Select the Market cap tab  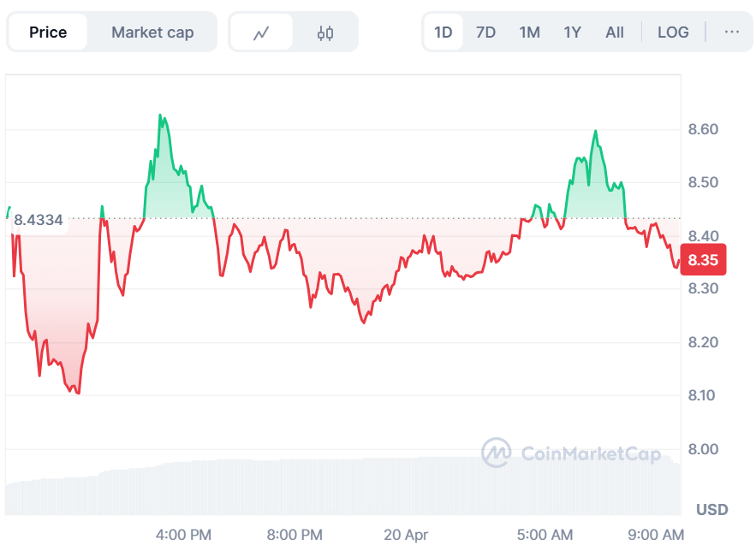[x=152, y=33]
